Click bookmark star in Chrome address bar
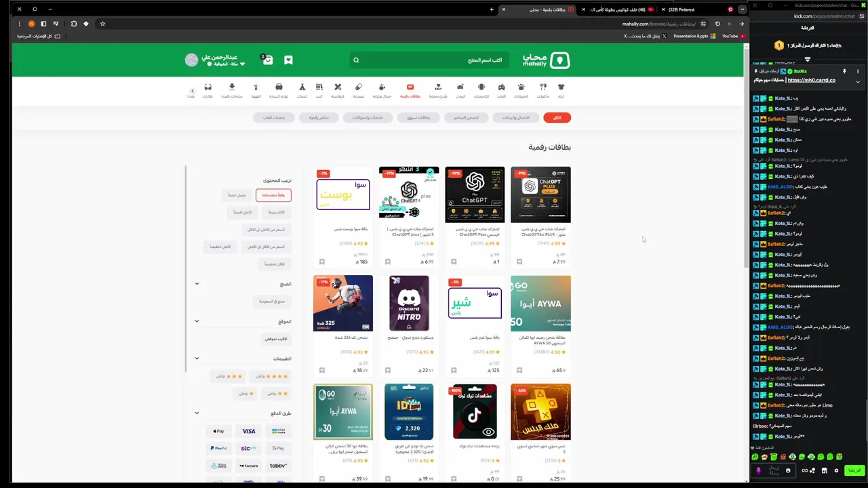The image size is (868, 488). click(102, 24)
